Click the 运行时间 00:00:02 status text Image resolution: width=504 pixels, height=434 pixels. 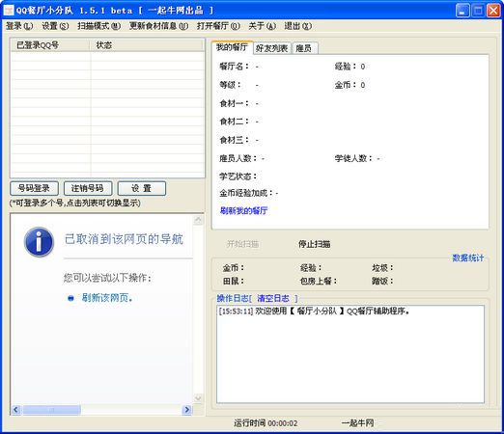[x=266, y=423]
